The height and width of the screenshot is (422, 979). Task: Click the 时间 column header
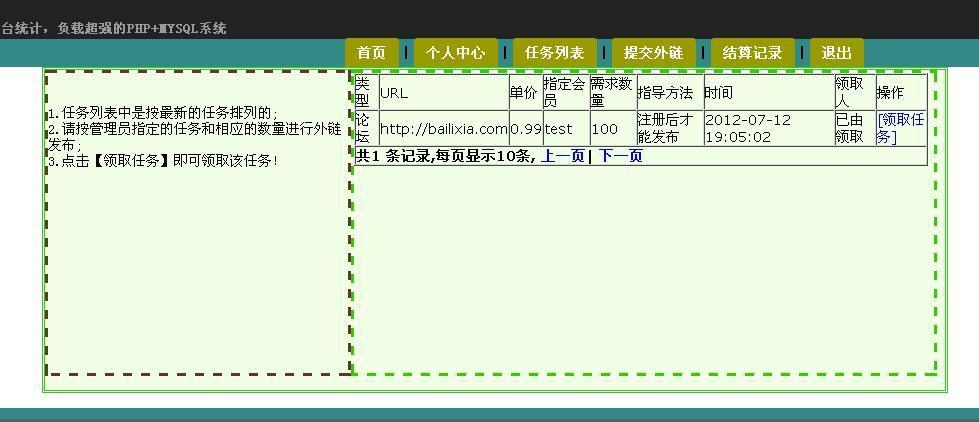coord(718,93)
